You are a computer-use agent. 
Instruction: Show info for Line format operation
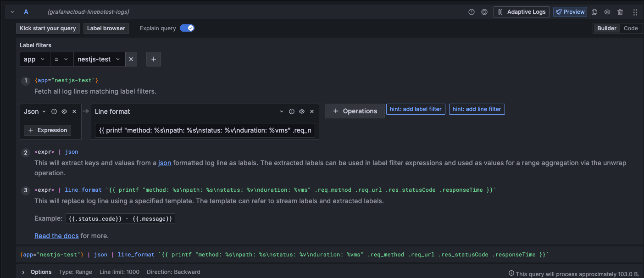coord(292,111)
